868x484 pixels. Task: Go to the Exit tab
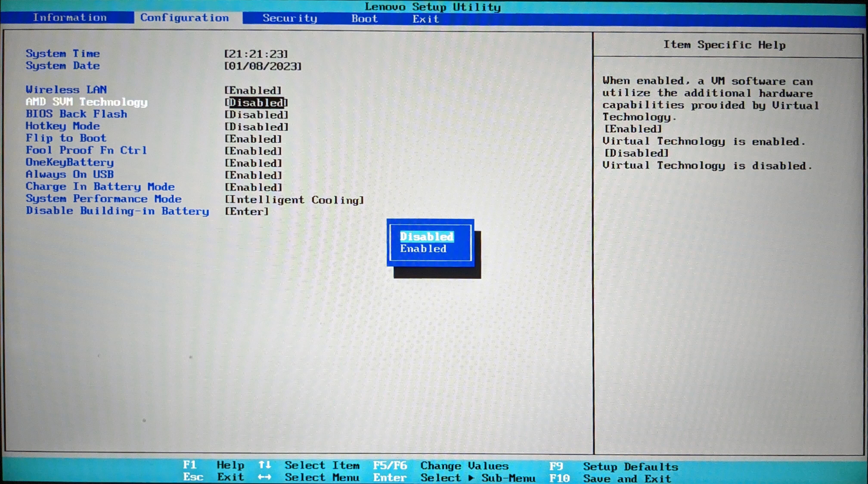(426, 19)
